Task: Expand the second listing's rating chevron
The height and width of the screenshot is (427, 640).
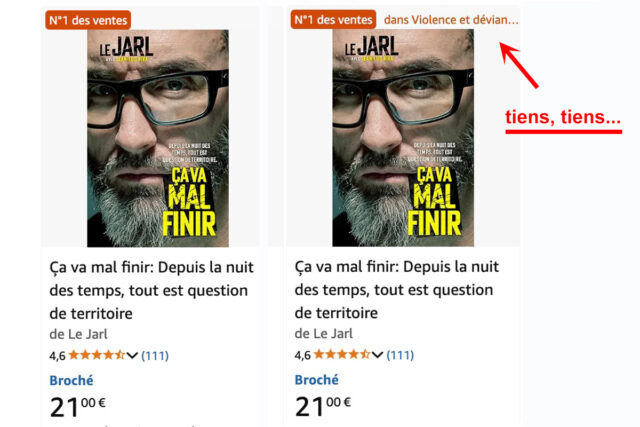Action: click(x=377, y=355)
